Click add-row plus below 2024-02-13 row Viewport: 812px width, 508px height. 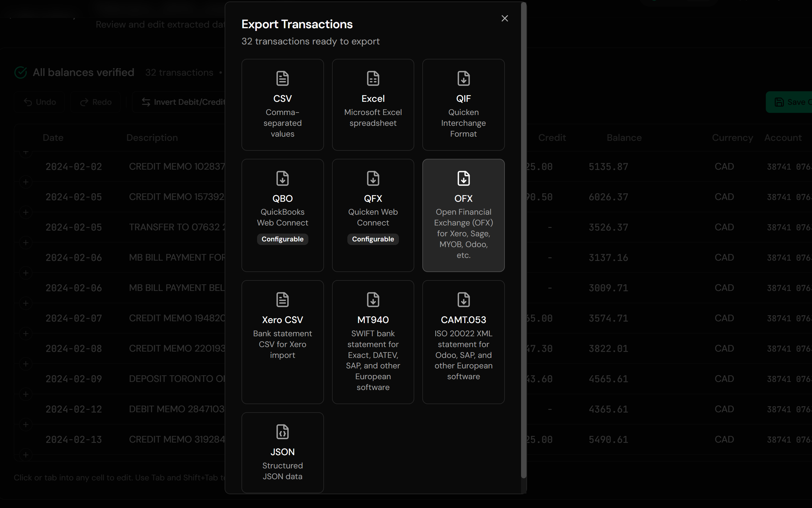[x=25, y=455]
